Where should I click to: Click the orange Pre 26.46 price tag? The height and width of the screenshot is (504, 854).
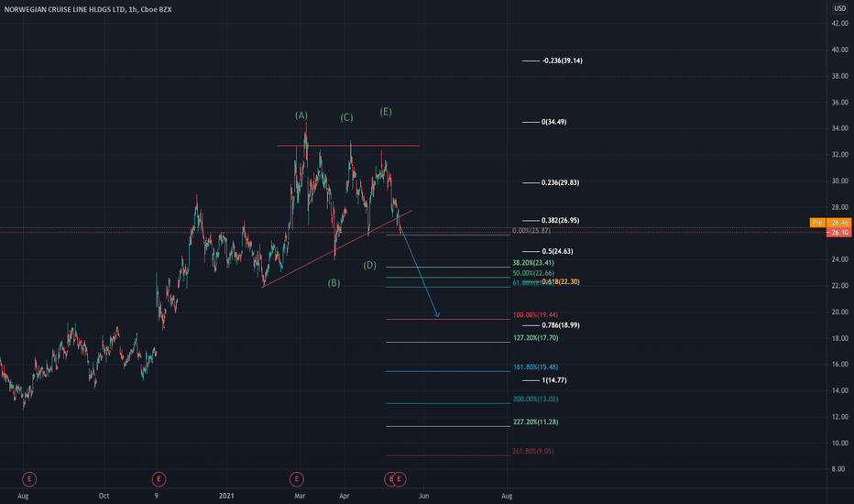point(830,223)
